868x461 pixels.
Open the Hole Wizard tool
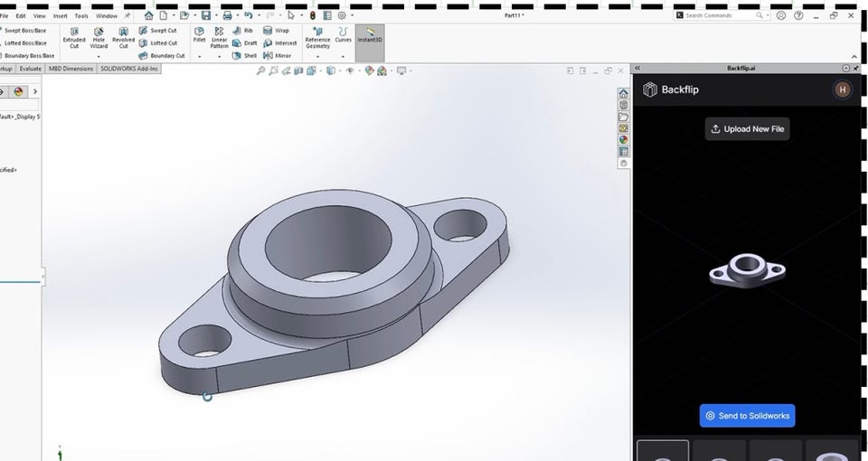click(x=99, y=38)
